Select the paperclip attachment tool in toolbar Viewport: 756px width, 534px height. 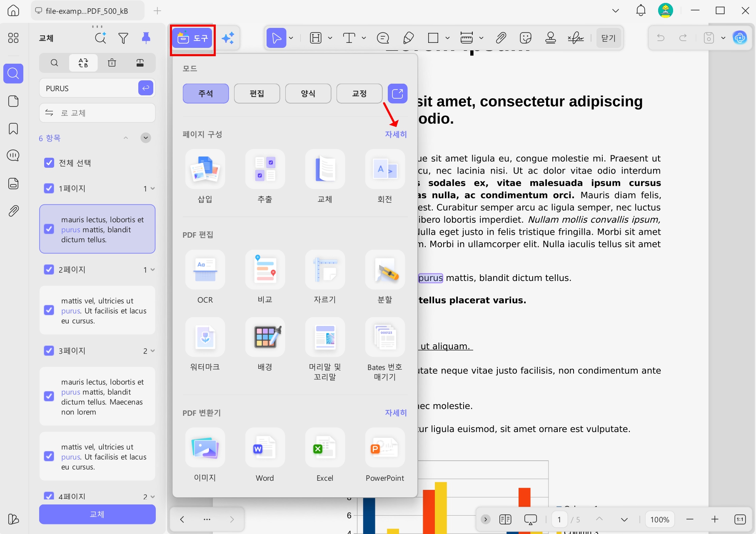point(501,38)
